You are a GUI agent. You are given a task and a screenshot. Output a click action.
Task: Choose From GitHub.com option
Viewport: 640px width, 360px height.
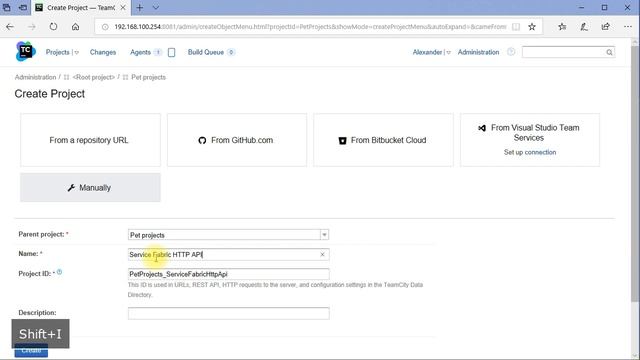(237, 140)
